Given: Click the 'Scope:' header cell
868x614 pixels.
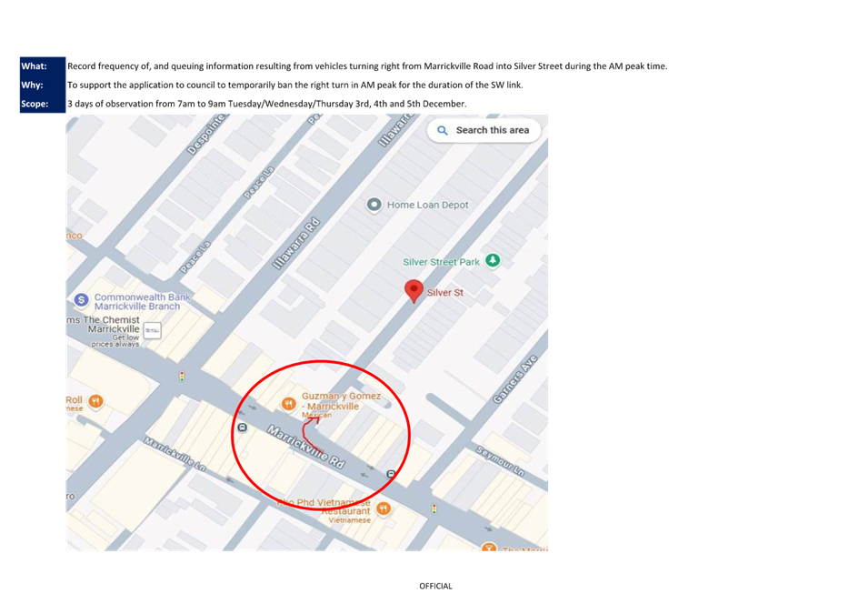Looking at the screenshot, I should [x=43, y=105].
